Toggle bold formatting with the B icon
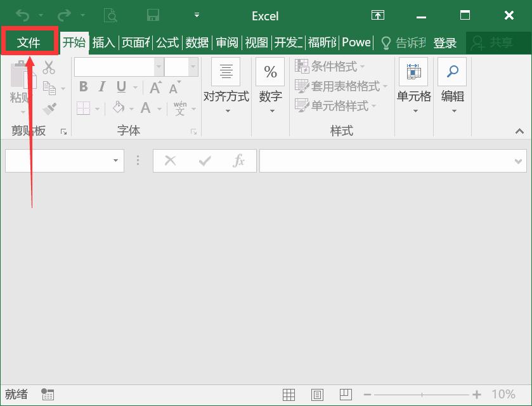532x406 pixels. tap(82, 85)
